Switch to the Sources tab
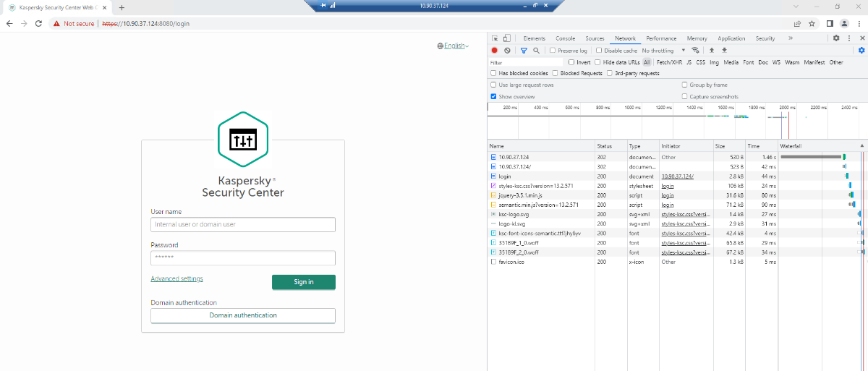Screen dimensions: 868x371 (595, 38)
